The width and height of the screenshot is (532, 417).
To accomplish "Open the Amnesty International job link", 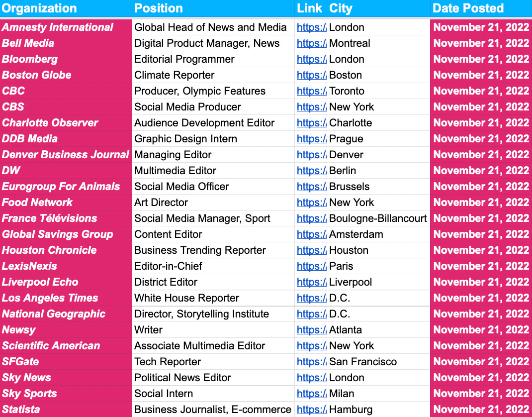I will pyautogui.click(x=311, y=27).
